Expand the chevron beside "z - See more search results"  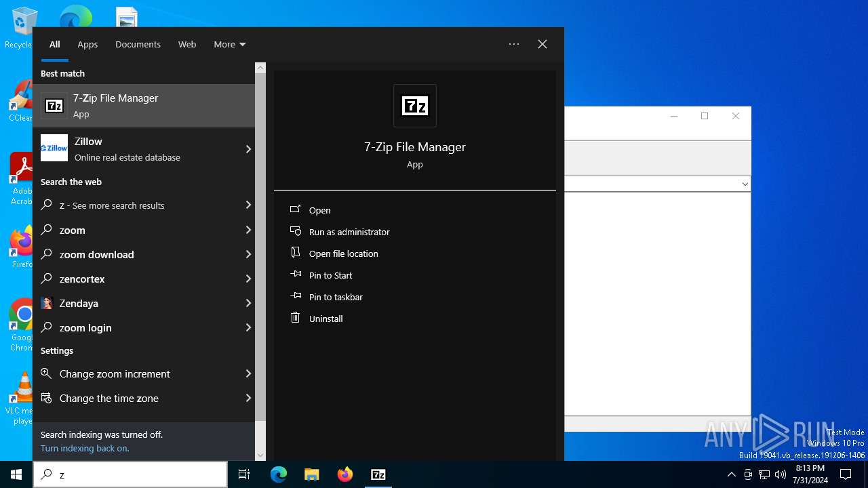248,205
